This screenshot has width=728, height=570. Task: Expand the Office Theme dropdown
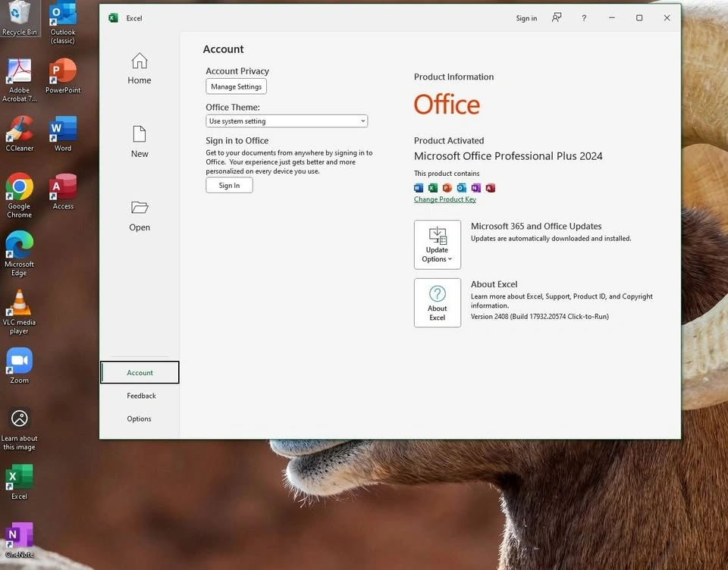pos(287,121)
